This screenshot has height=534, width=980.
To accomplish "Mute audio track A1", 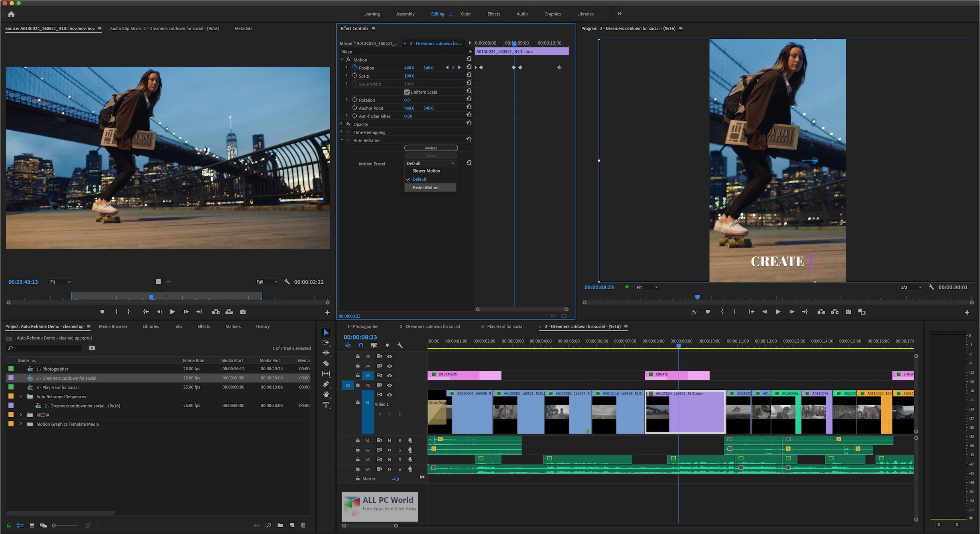I will (390, 440).
